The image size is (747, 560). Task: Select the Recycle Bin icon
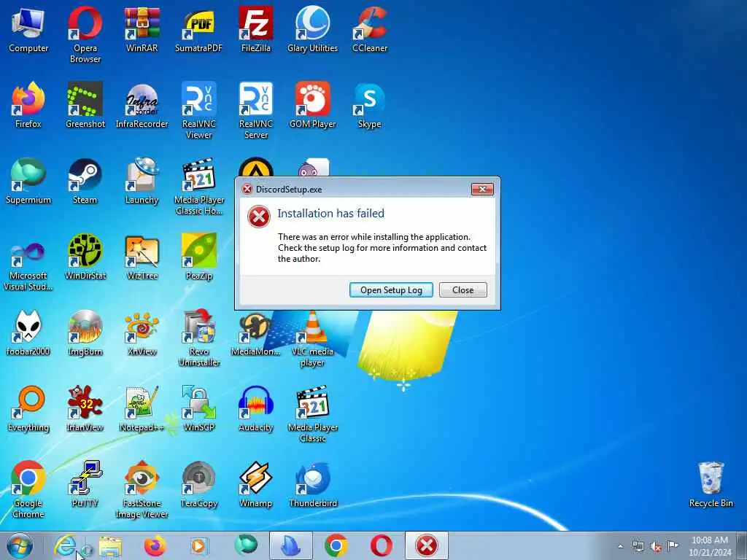(711, 484)
